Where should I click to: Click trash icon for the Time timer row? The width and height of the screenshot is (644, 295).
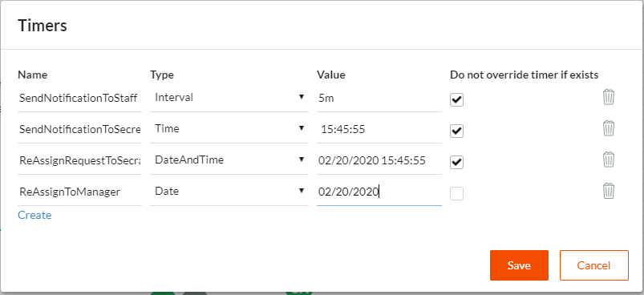point(608,129)
